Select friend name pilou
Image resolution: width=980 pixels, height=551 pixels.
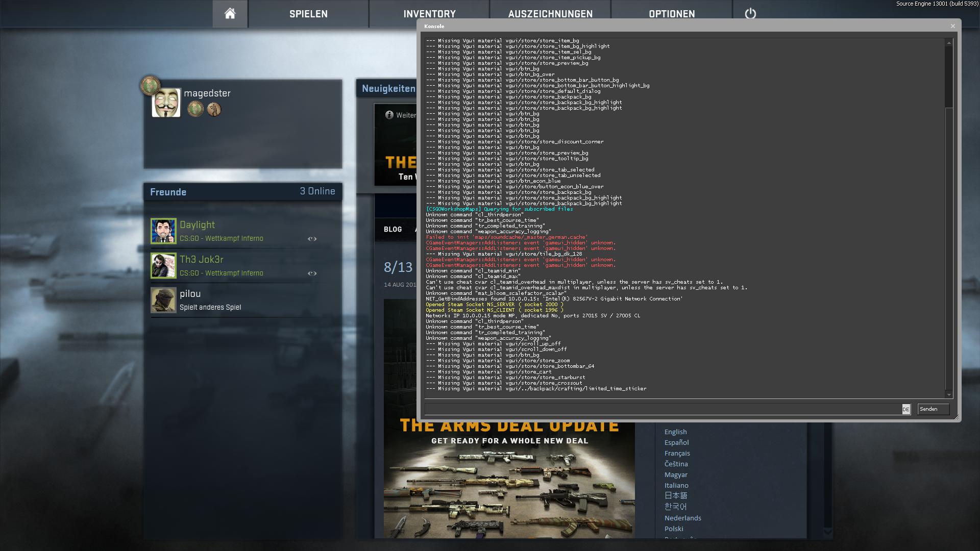tap(190, 294)
